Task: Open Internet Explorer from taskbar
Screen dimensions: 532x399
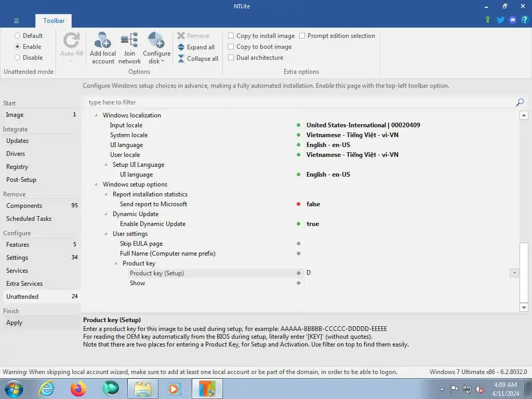Action: pyautogui.click(x=46, y=389)
